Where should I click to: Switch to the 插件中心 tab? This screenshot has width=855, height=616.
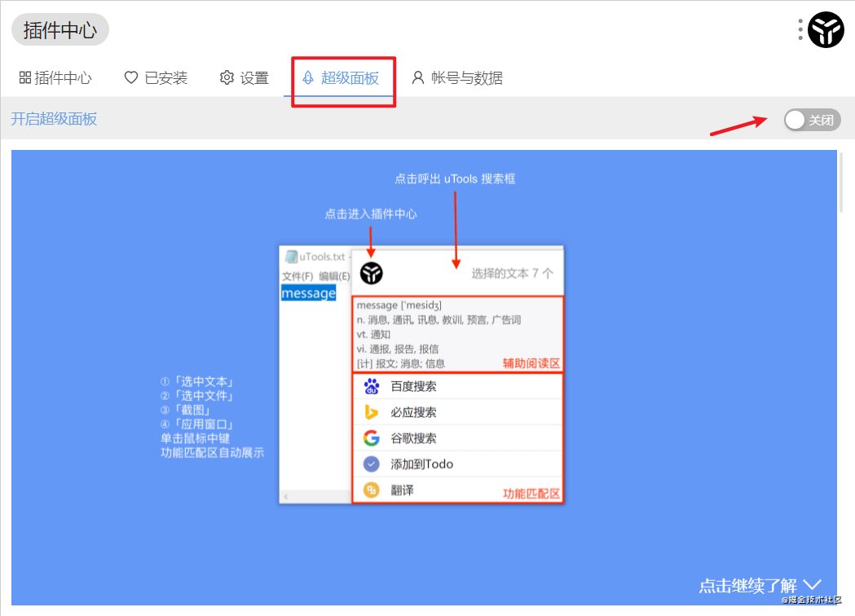coord(55,78)
